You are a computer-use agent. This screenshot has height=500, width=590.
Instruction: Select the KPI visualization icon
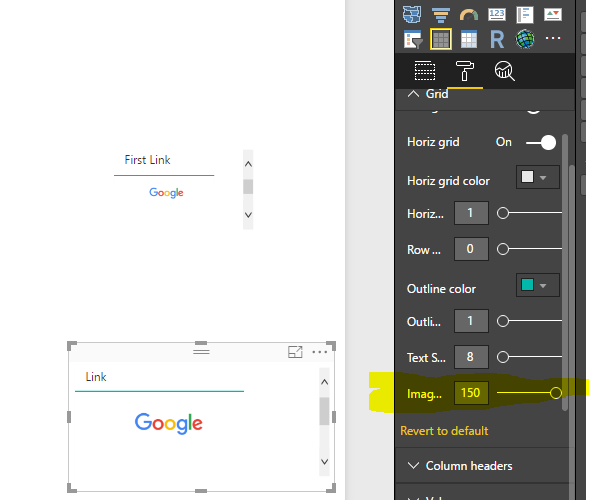(553, 15)
